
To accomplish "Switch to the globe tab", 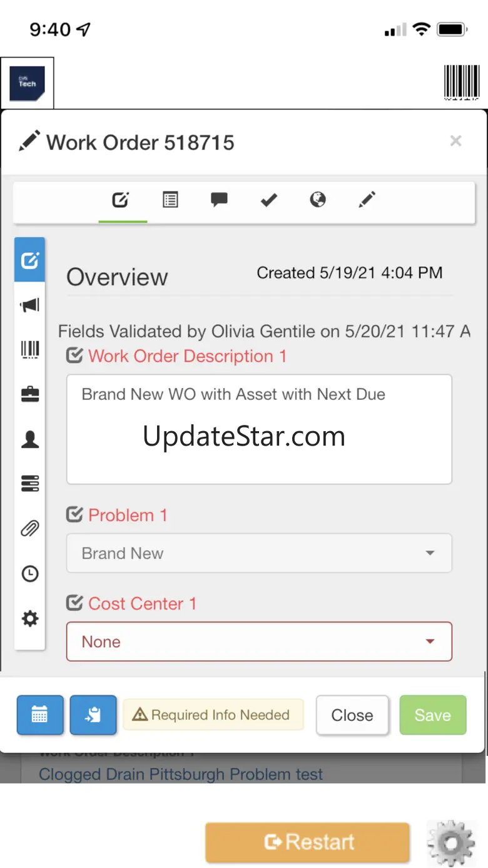I will 318,200.
